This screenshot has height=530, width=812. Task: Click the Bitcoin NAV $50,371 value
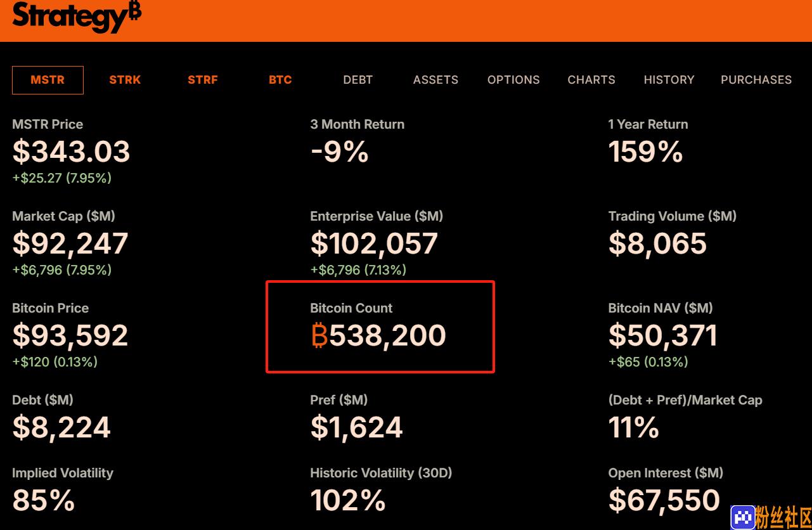pos(663,335)
